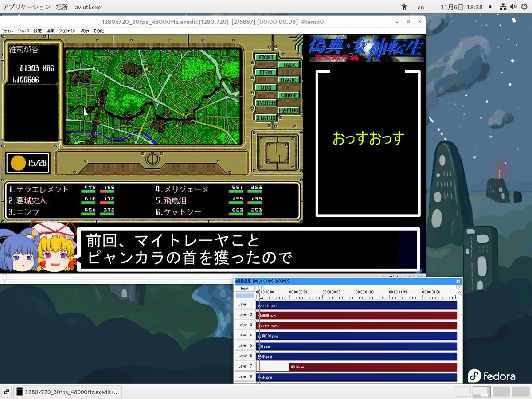Click the network status icon
532x399 pixels.
coord(503,7)
